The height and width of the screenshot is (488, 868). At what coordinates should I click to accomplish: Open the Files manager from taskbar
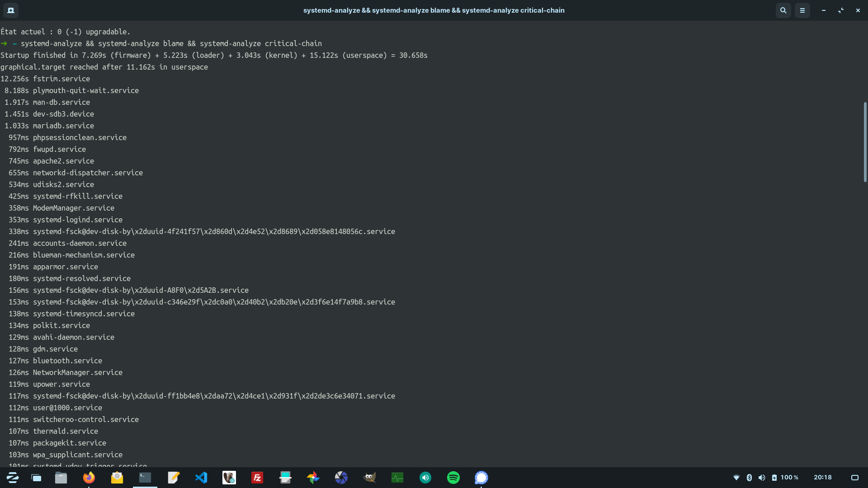point(61,478)
